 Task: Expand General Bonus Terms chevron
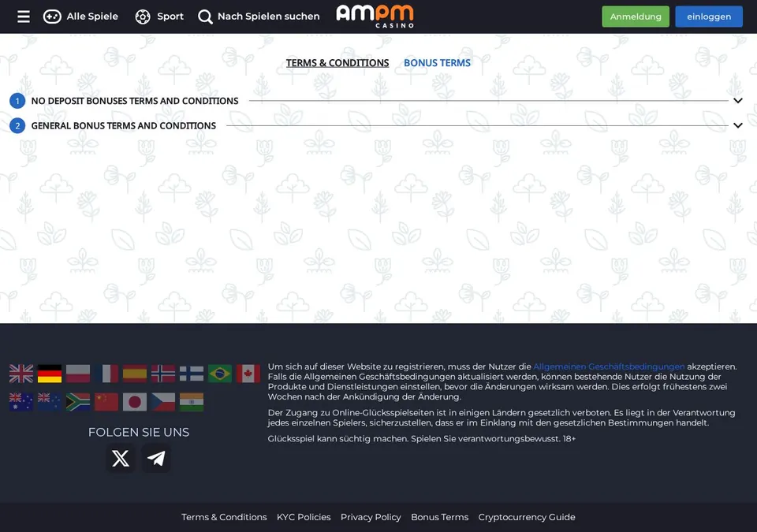(738, 125)
